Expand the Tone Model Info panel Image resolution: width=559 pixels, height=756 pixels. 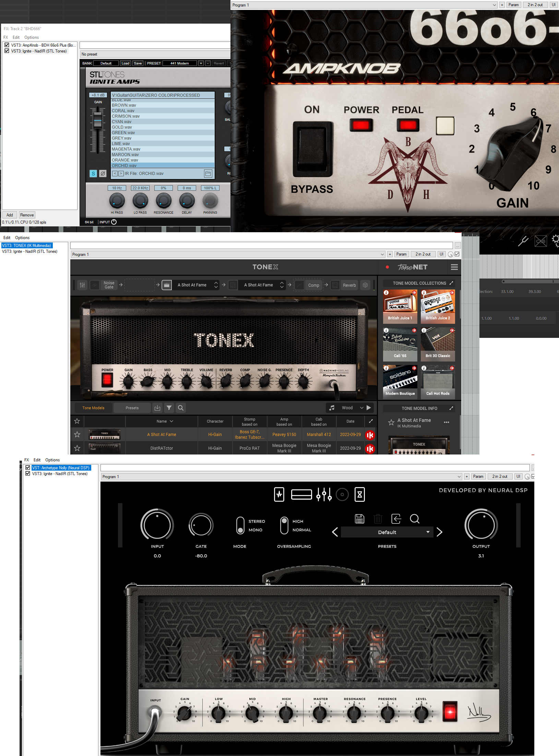point(451,408)
